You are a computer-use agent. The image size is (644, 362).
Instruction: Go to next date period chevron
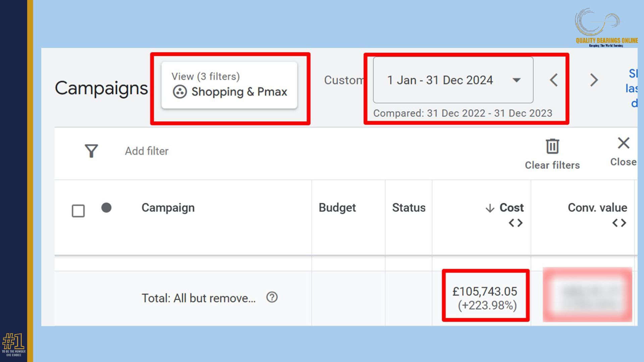coord(594,80)
